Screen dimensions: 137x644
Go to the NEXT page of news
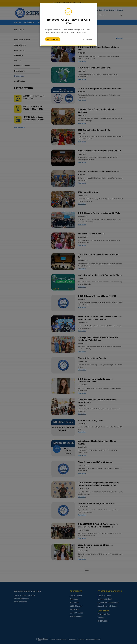click(87, 571)
